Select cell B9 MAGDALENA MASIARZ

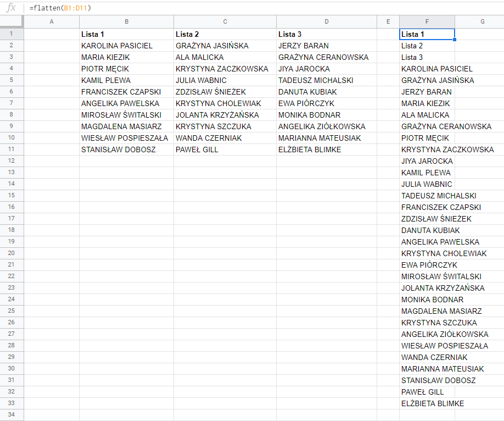(126, 126)
